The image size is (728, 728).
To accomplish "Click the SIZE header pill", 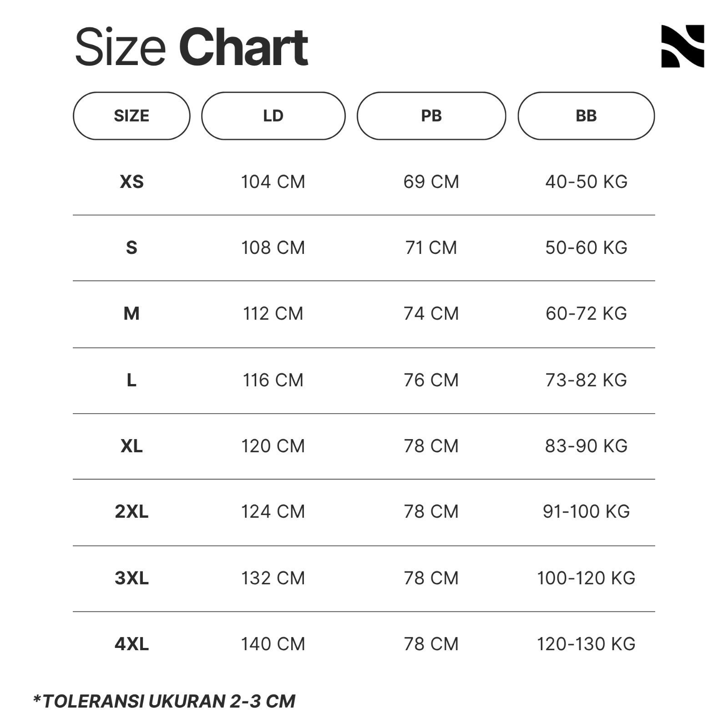I will point(131,116).
